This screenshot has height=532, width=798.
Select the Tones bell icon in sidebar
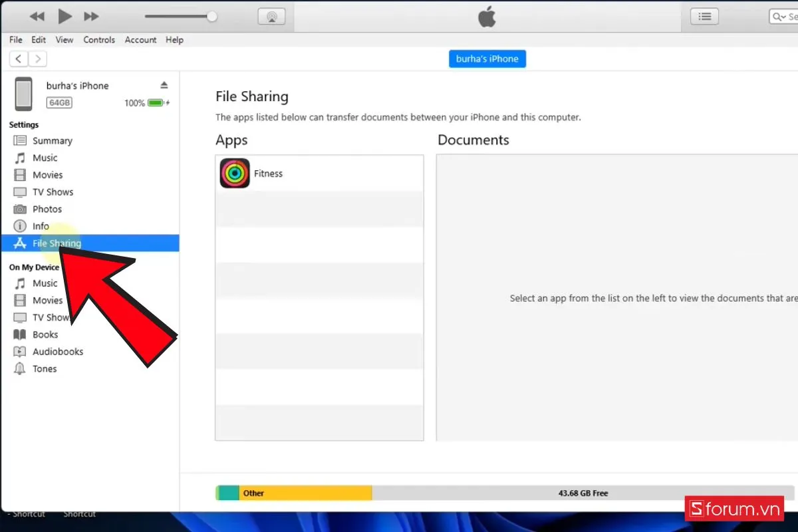point(21,368)
